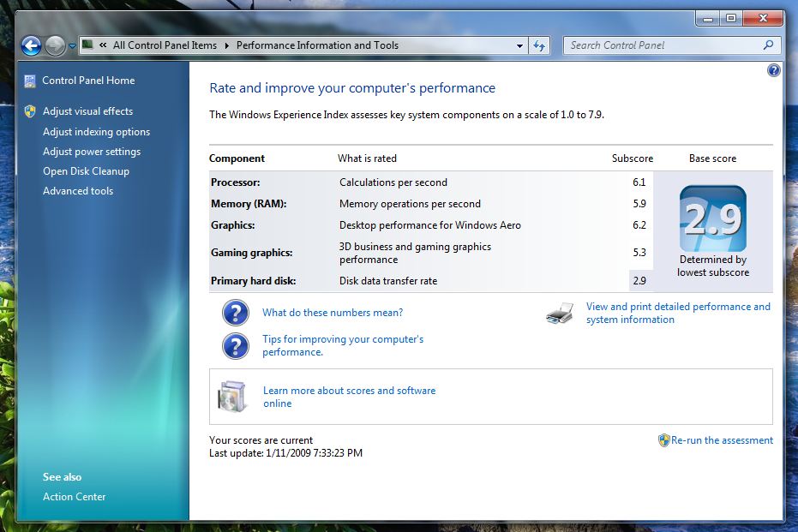Screen dimensions: 798x532
Task: Select the Primary hard disk row label
Action: point(253,281)
